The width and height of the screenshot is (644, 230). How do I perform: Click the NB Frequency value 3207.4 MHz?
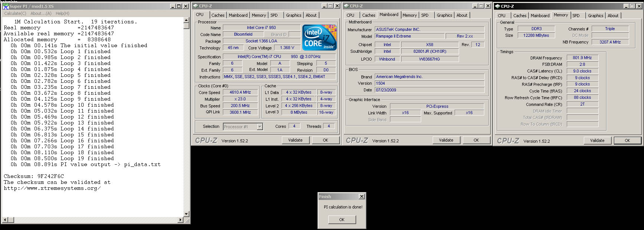tap(610, 42)
